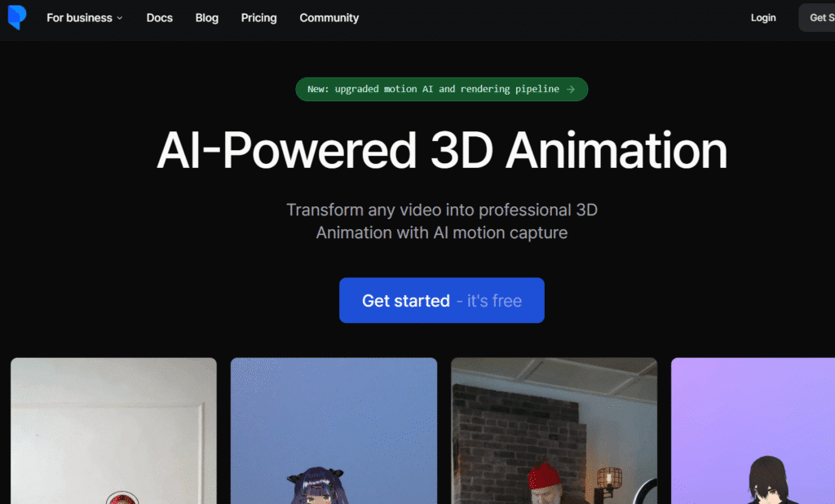Click the Login link
The height and width of the screenshot is (504, 835).
tap(763, 18)
